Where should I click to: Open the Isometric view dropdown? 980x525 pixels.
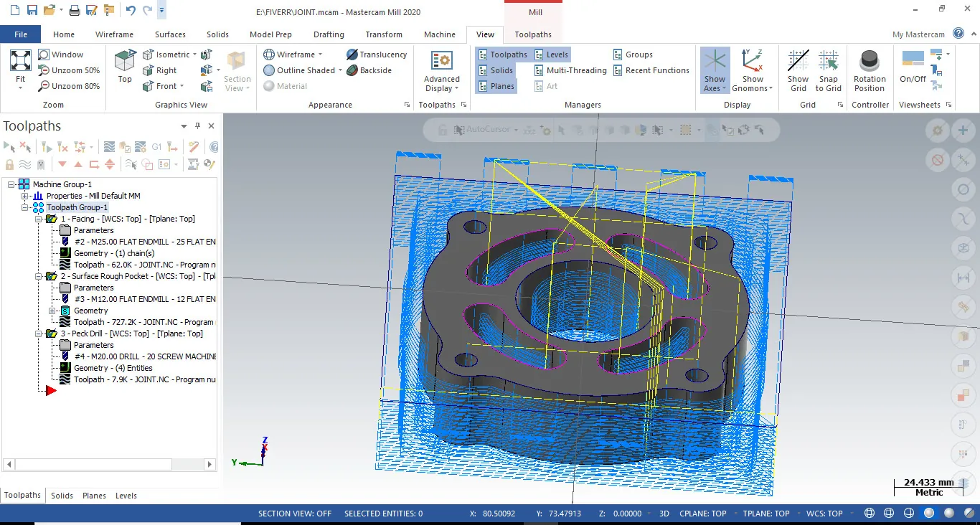[196, 55]
